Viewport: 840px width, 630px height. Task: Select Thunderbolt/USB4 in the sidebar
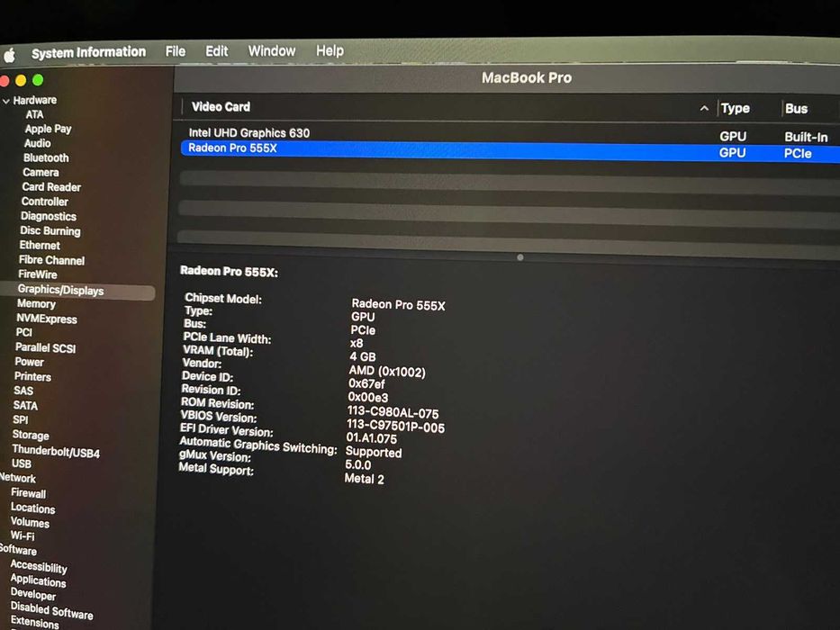pyautogui.click(x=56, y=451)
